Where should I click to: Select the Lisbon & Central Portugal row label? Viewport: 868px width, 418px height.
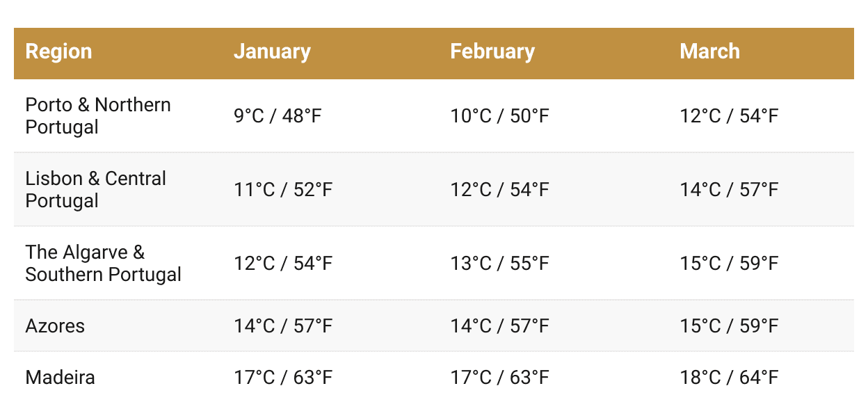(96, 190)
